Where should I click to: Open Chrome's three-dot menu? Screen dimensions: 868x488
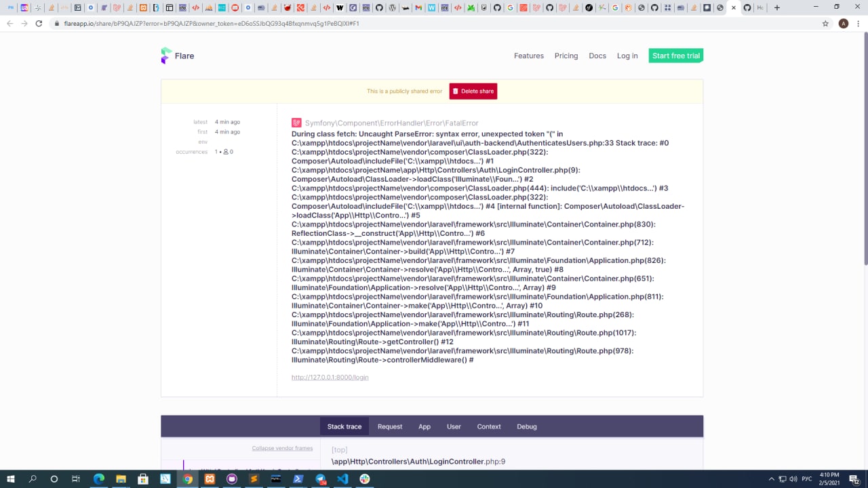pos(859,23)
